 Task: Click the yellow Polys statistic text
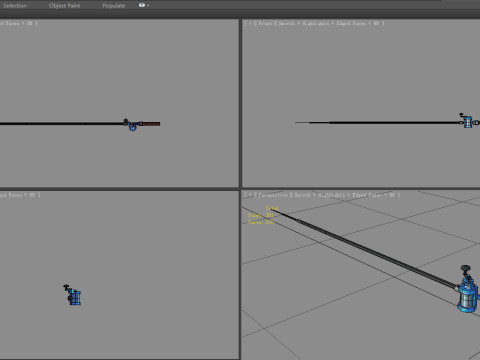pos(260,215)
